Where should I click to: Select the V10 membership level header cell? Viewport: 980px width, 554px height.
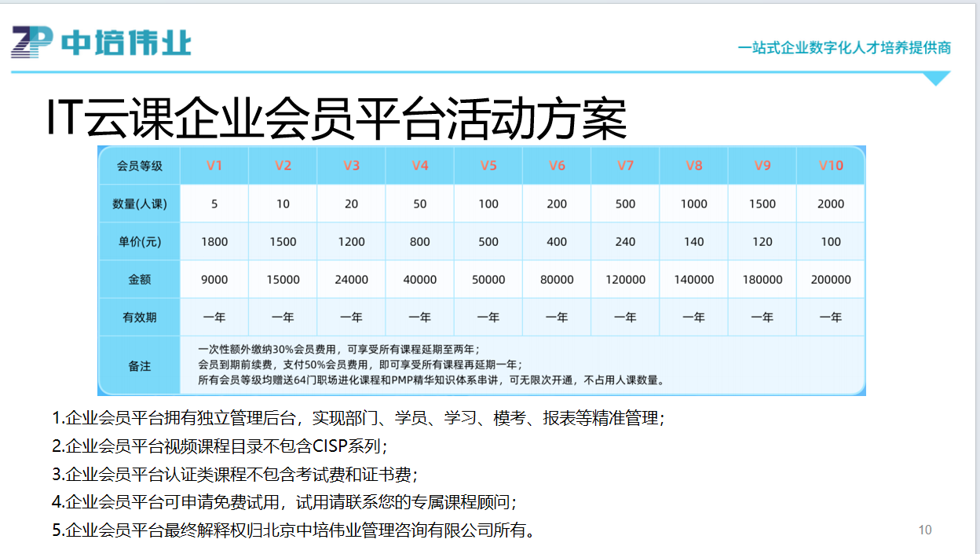click(x=830, y=165)
